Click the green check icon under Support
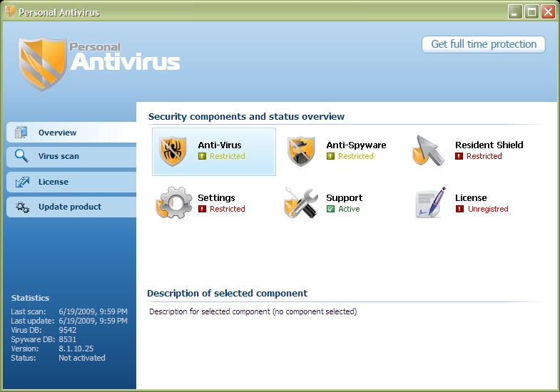Screen dimensions: 560x392 point(330,209)
